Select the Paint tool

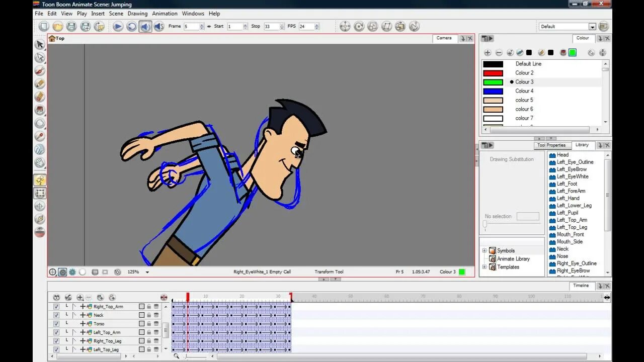pos(40,109)
